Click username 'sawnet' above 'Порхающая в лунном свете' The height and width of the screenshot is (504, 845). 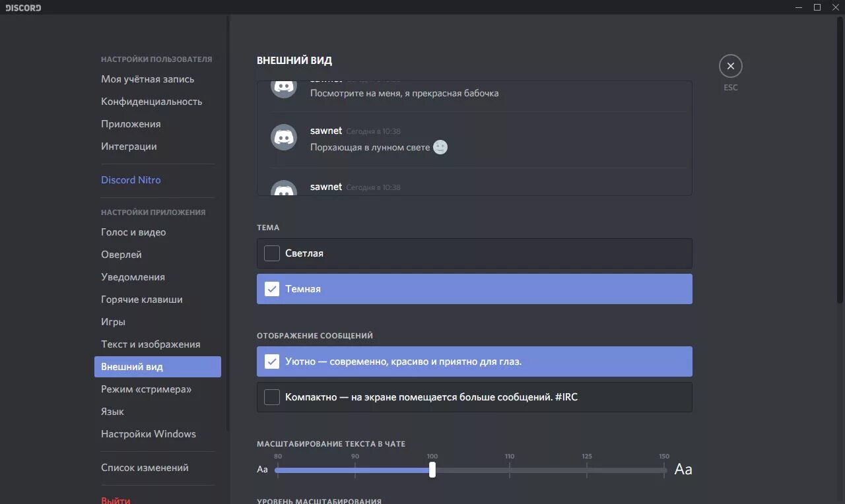[326, 131]
